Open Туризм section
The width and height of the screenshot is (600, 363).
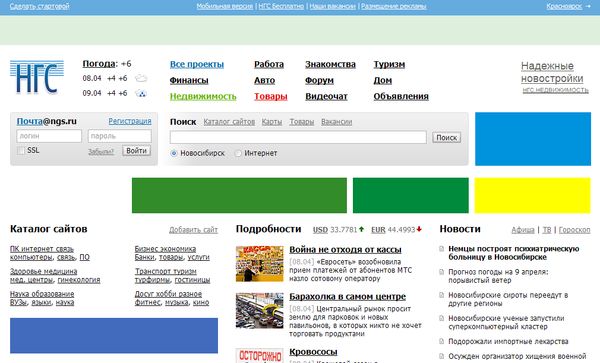(x=389, y=64)
